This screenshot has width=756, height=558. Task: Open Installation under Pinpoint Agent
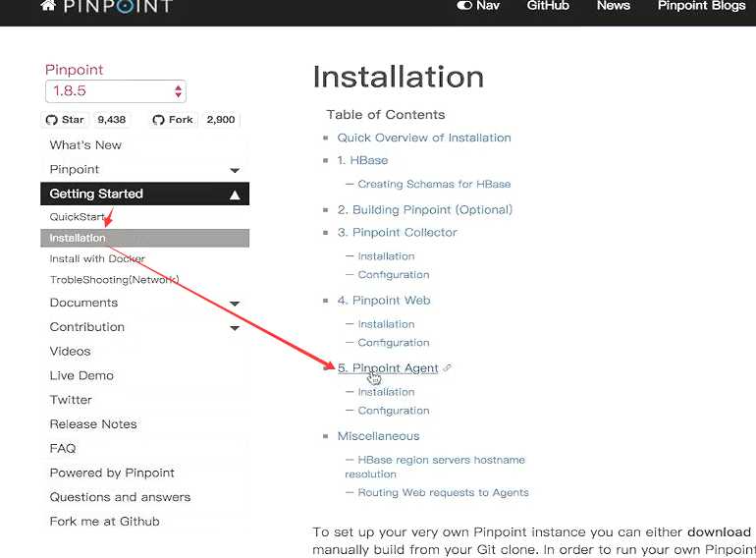(386, 392)
